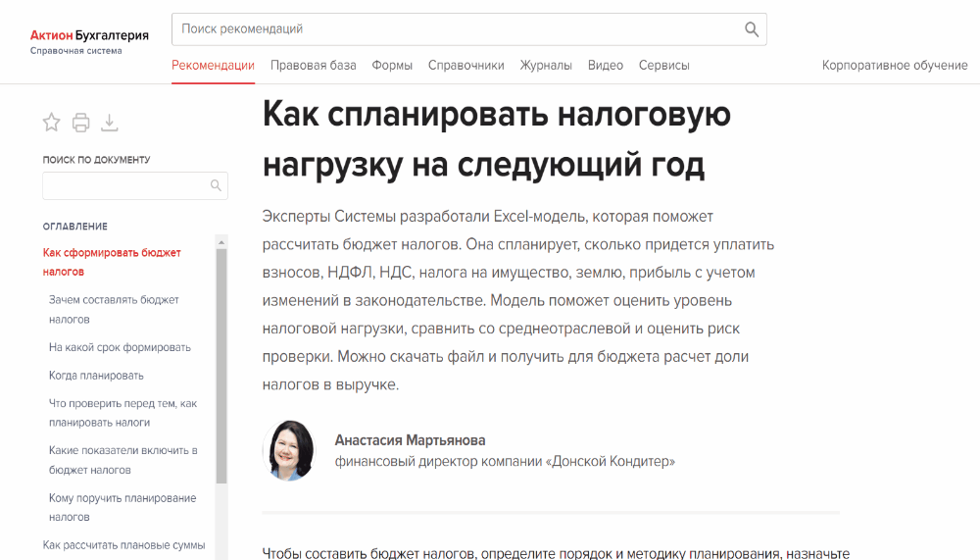Click the article title Как спланировать налоговую нагрузку
Image resolution: width=980 pixels, height=560 pixels.
(x=496, y=139)
